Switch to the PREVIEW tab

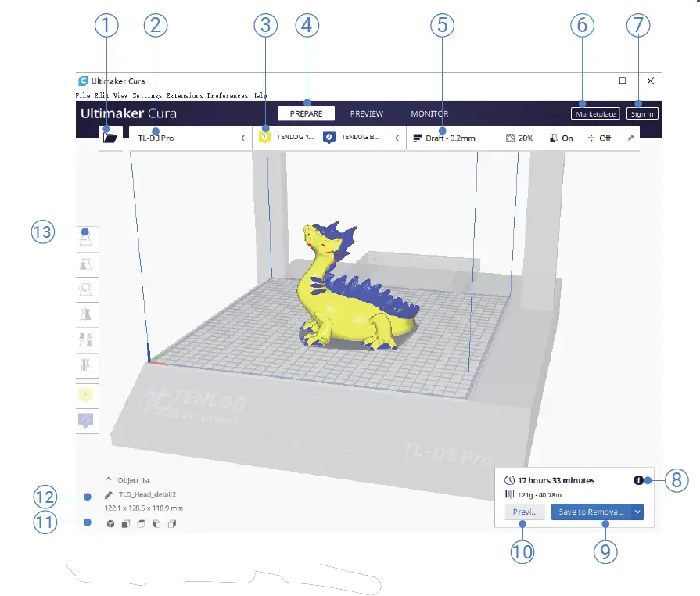pyautogui.click(x=366, y=113)
